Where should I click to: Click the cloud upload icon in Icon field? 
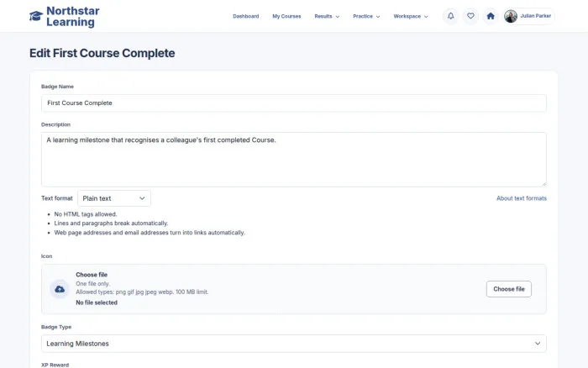[x=60, y=289]
